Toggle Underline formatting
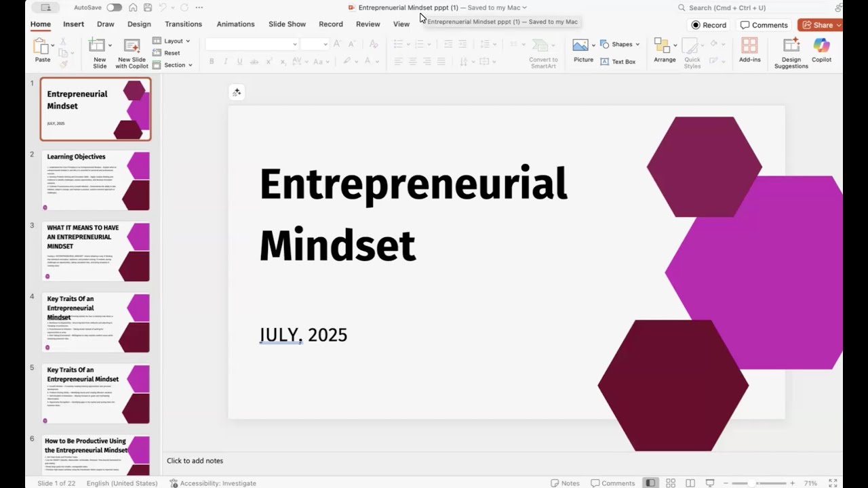The width and height of the screenshot is (868, 488). (x=240, y=61)
